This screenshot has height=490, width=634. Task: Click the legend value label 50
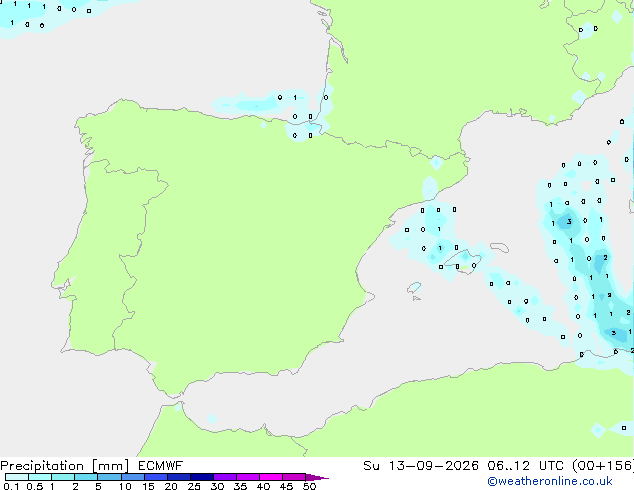pyautogui.click(x=309, y=486)
